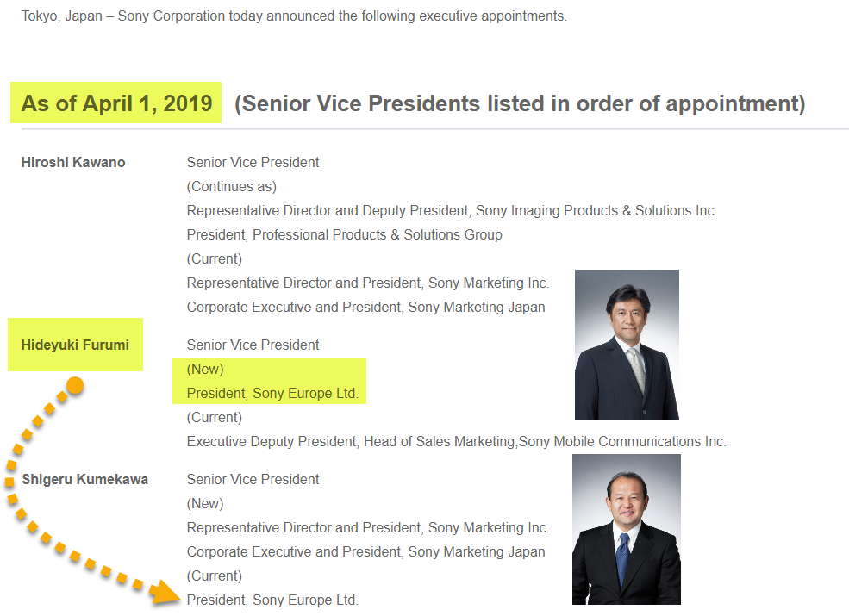
Task: Click the last 'President, Sony Europe Ltd.' line
Action: click(x=272, y=600)
